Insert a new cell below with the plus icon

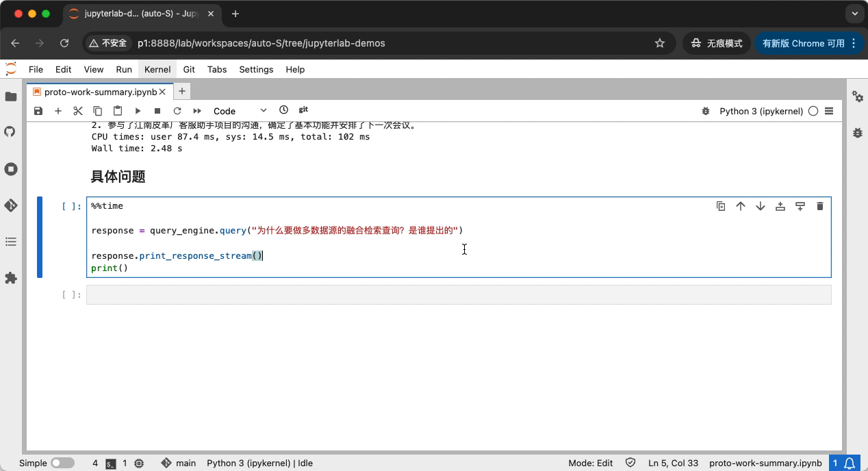coord(58,111)
